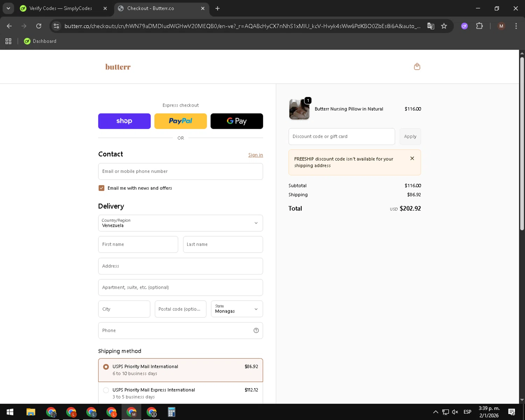Open the Chrome profile M avatar

click(x=501, y=26)
